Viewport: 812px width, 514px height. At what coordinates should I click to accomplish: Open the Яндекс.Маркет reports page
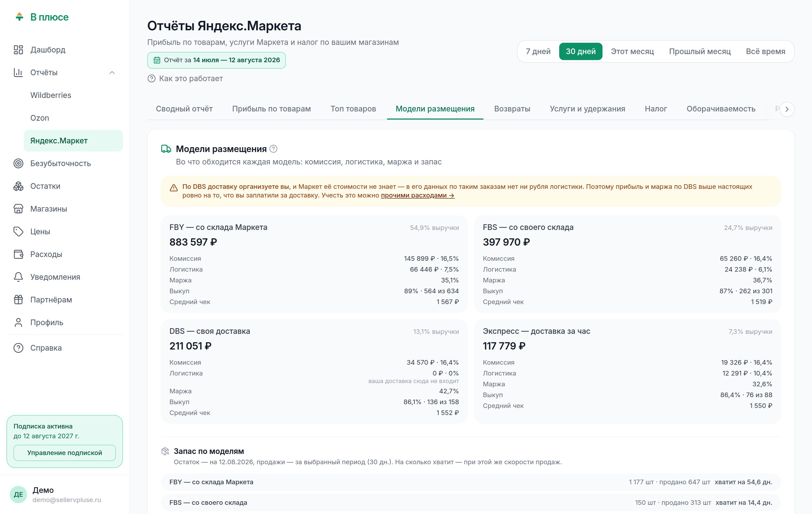click(73, 141)
